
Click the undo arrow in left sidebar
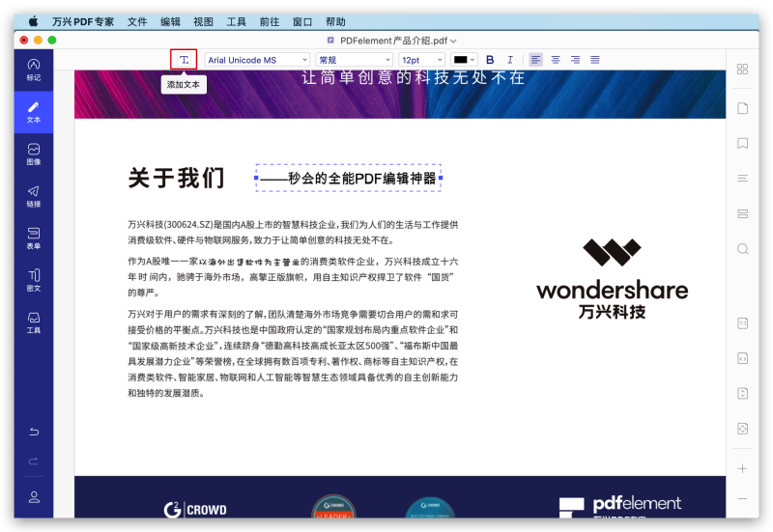tap(34, 432)
